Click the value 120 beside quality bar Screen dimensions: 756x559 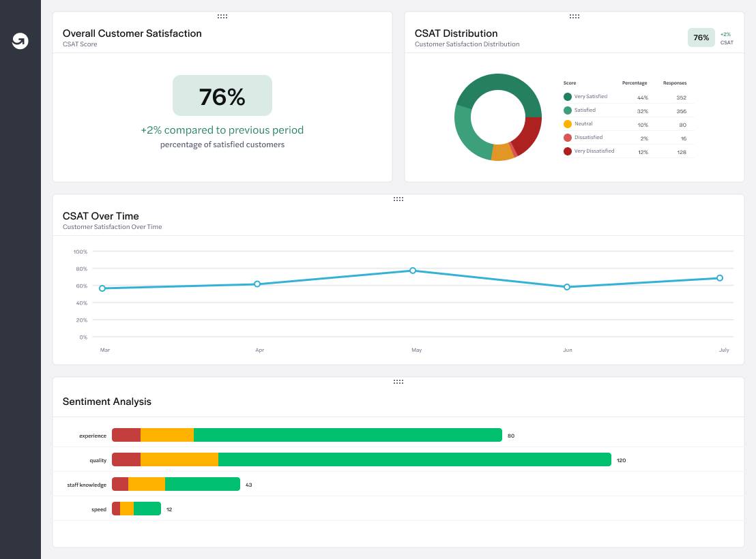pos(621,460)
